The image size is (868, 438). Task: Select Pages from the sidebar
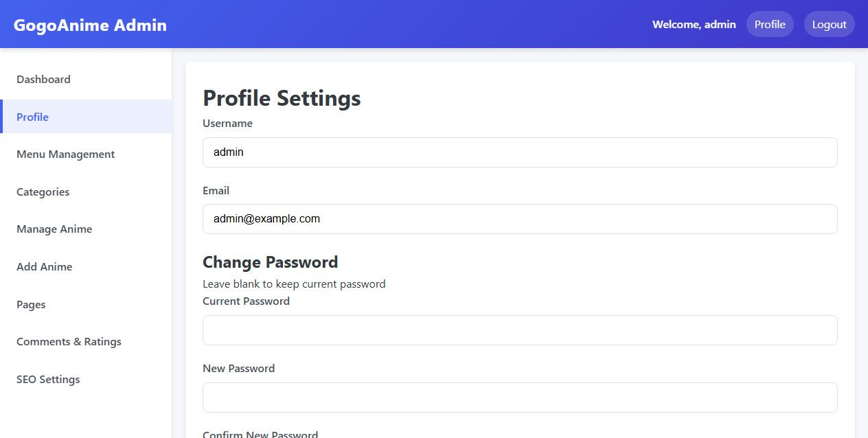click(31, 305)
